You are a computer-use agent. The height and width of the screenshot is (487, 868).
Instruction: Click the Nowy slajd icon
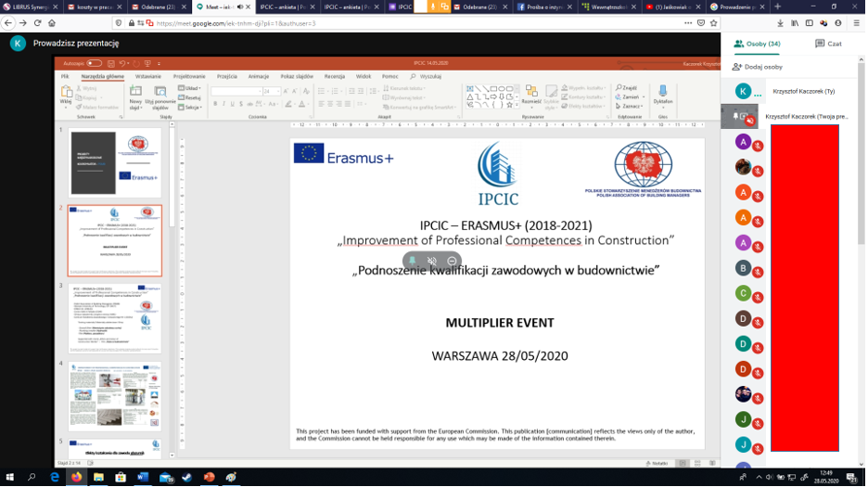click(135, 92)
